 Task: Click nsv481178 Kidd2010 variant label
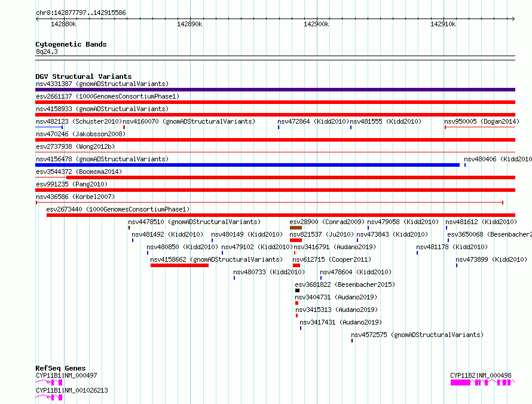pos(452,247)
